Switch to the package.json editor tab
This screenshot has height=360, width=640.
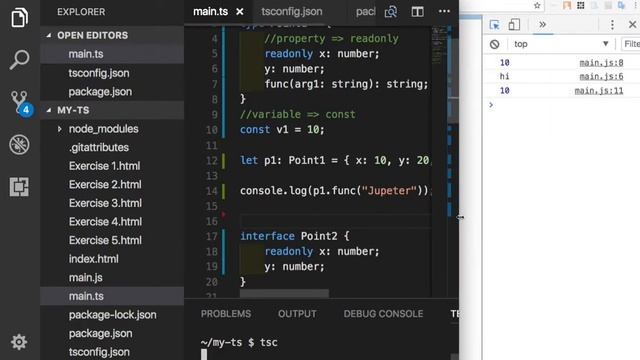pos(365,11)
